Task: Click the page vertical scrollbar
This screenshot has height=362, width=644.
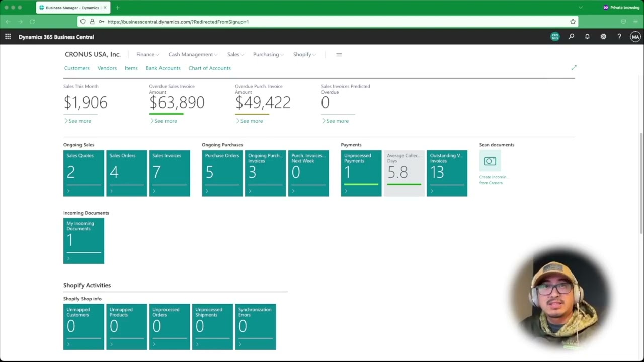Action: pos(640,183)
